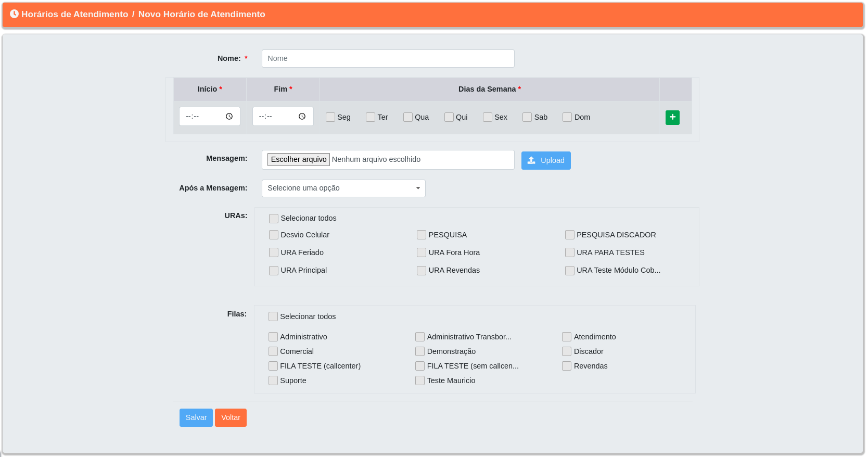Viewport: 868px width, 457px height.
Task: Check Administrativo Transbor... queue
Action: [x=420, y=337]
